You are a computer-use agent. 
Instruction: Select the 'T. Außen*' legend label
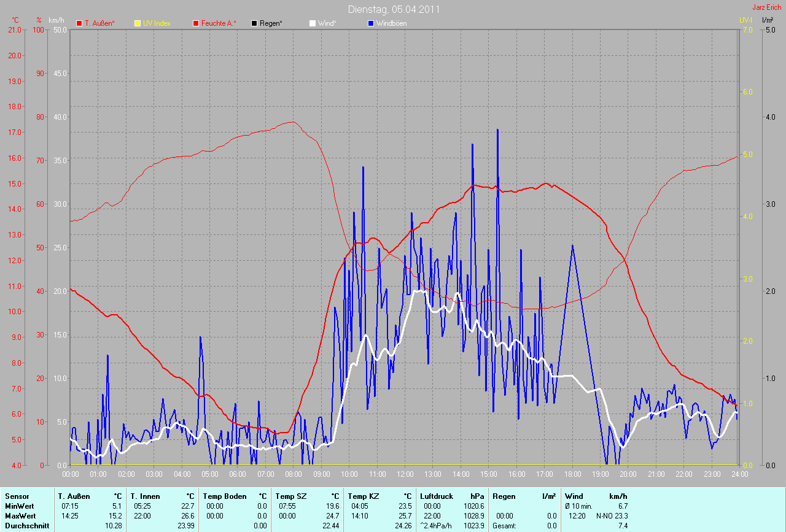coord(99,23)
